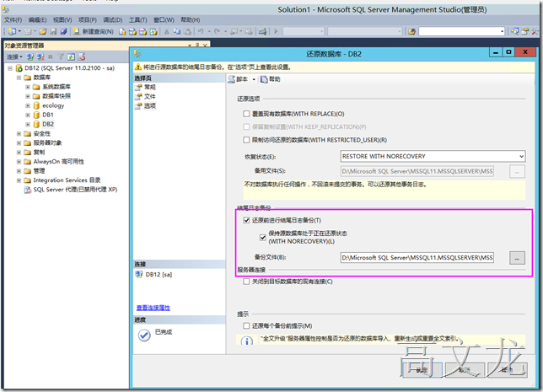Click Disconnect icon in Object Explorer
This screenshot has width=543, height=392.
(x=40, y=56)
